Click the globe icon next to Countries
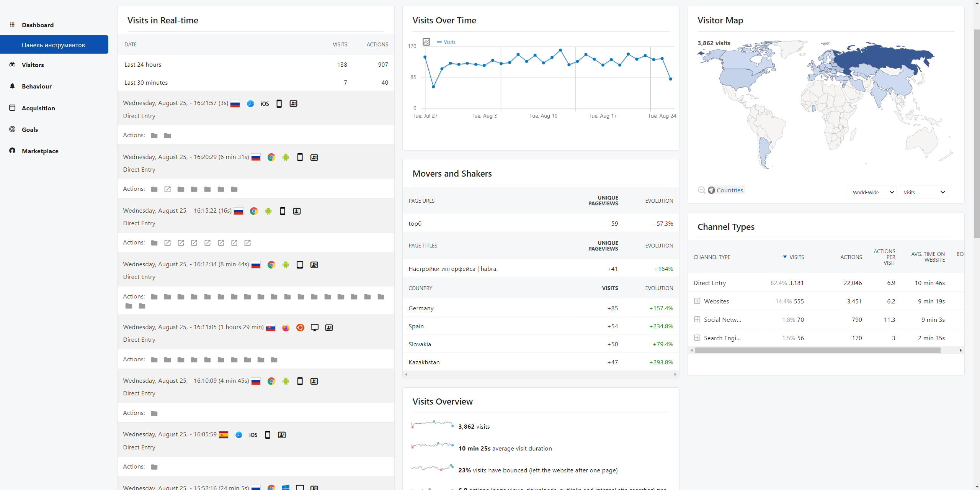Image resolution: width=980 pixels, height=490 pixels. pyautogui.click(x=711, y=190)
